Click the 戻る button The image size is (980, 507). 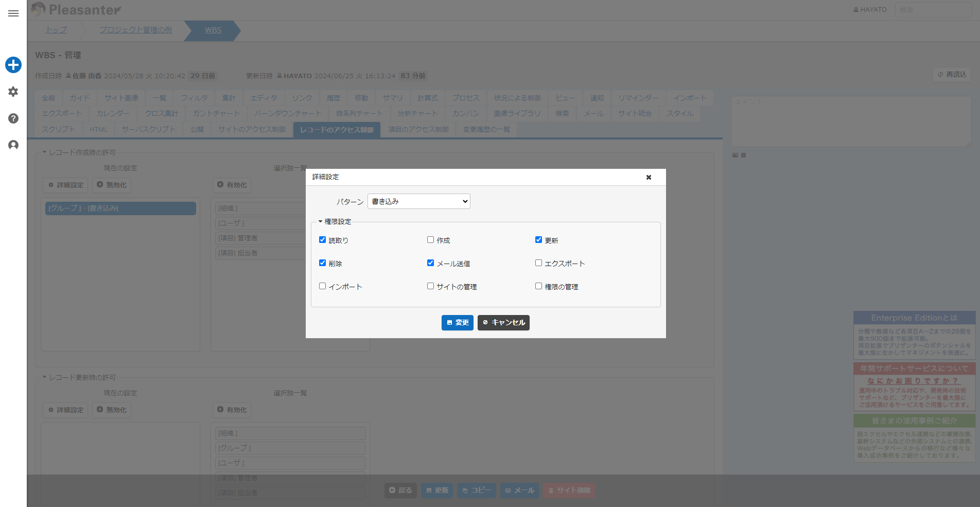400,491
